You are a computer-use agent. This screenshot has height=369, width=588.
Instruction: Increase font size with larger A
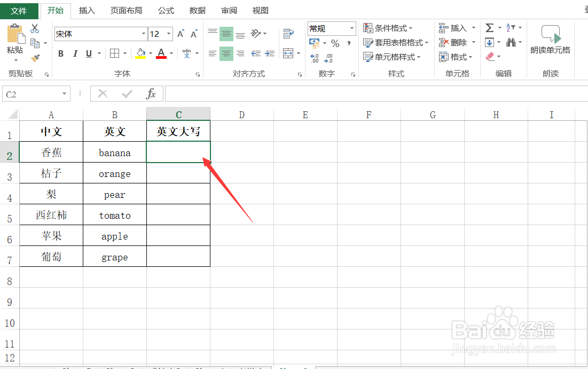tap(181, 34)
